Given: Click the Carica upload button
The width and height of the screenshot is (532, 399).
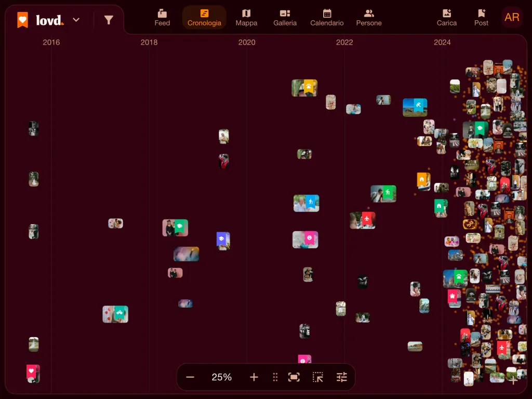Looking at the screenshot, I should click(x=446, y=18).
